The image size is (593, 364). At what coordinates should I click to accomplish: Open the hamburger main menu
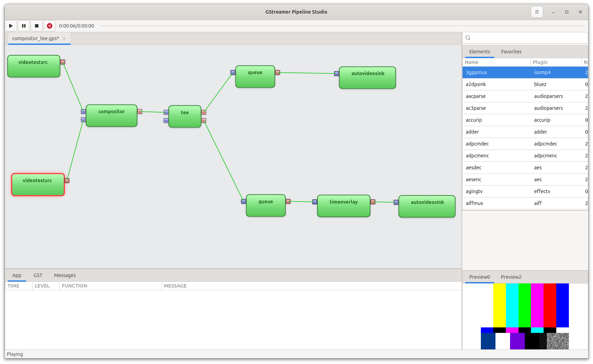(x=537, y=12)
